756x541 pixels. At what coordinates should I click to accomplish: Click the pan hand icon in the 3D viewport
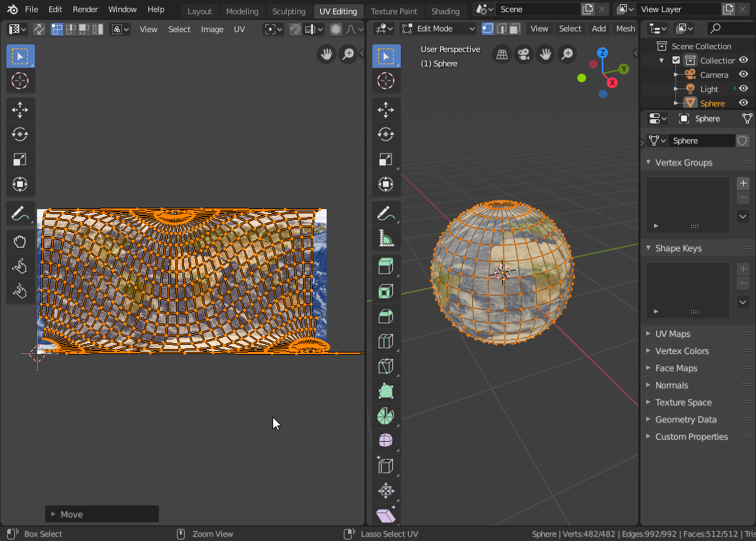point(546,54)
